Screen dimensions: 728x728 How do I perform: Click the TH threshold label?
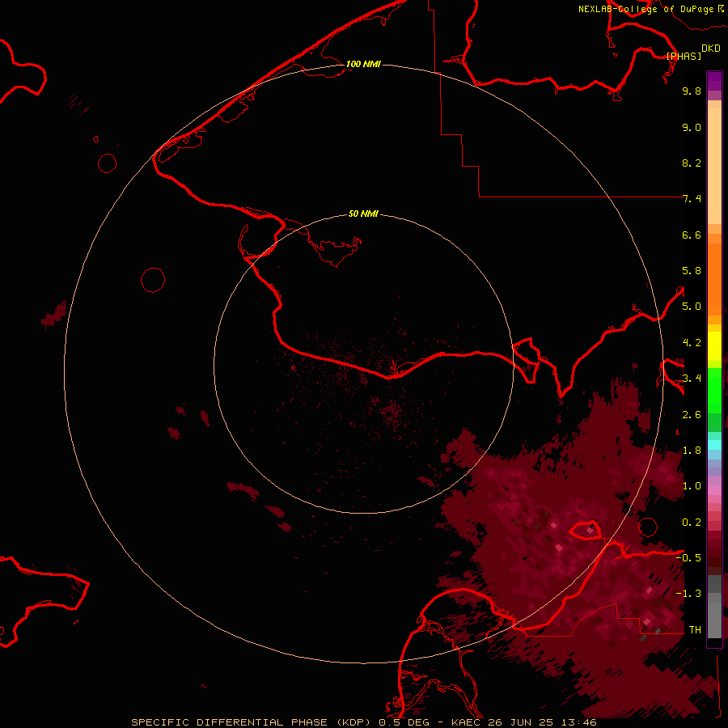click(695, 630)
